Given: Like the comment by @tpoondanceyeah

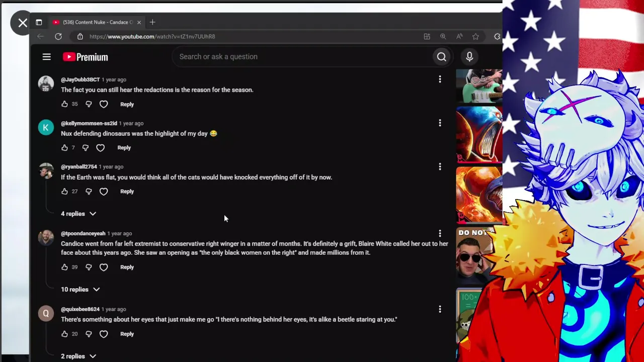Looking at the screenshot, I should (64, 267).
